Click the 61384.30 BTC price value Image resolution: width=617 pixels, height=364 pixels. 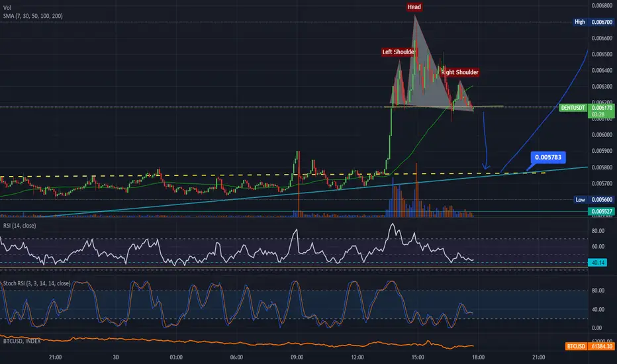(x=602, y=346)
